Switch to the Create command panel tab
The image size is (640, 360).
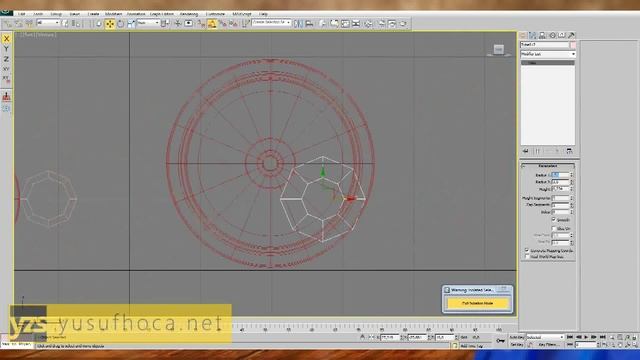[x=523, y=36]
